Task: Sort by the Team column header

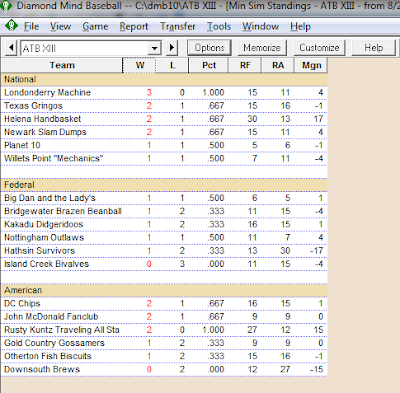Action: tap(62, 65)
